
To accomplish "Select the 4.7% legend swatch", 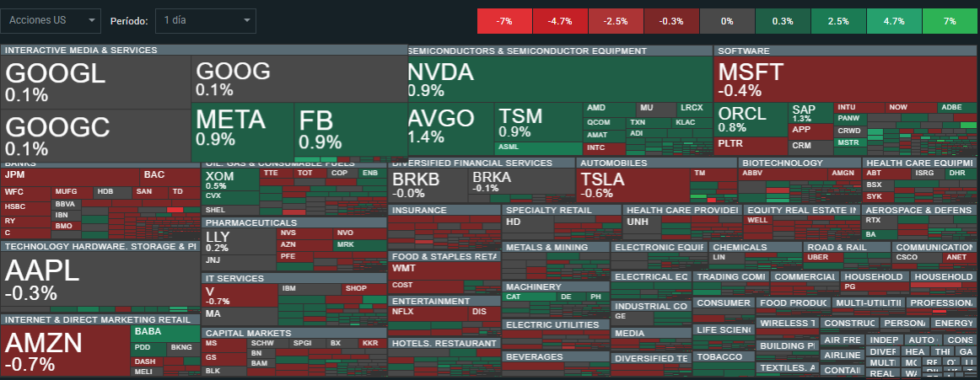I will [894, 20].
